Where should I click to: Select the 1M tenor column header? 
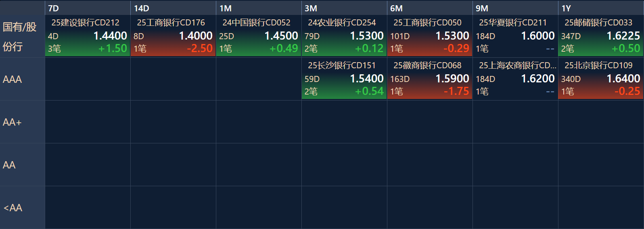pos(259,8)
